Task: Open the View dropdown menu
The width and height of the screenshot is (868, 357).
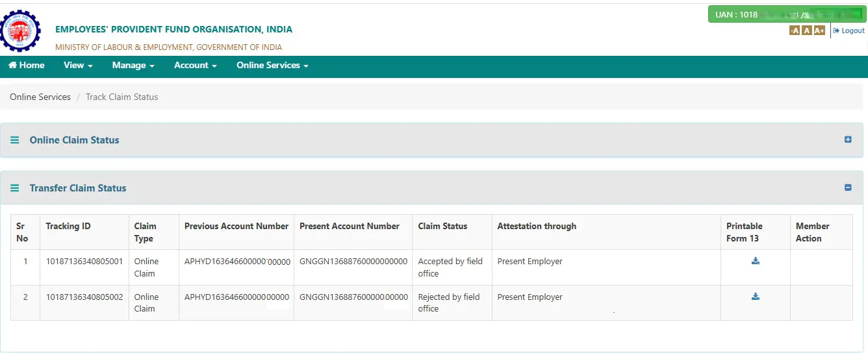Action: [x=78, y=65]
